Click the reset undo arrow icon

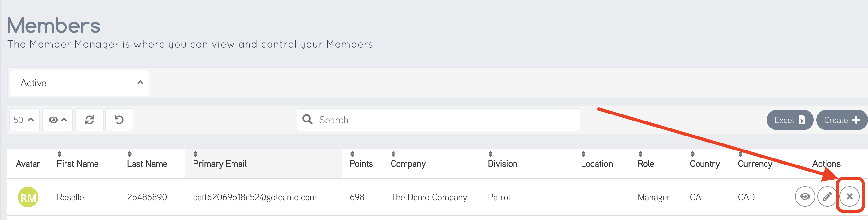[x=119, y=120]
